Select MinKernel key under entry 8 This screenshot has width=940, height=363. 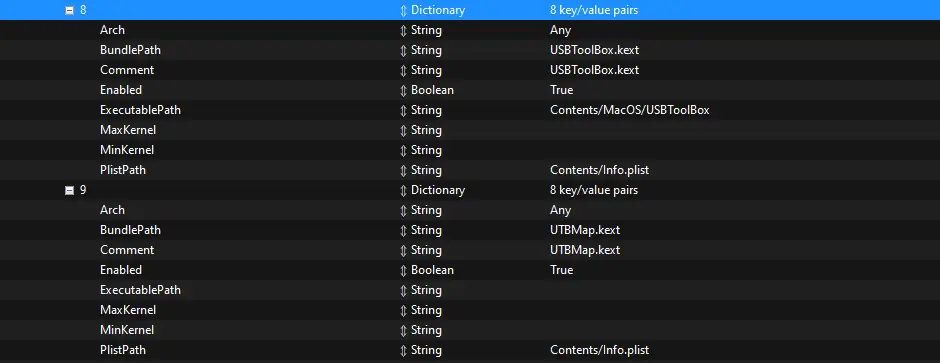(127, 150)
